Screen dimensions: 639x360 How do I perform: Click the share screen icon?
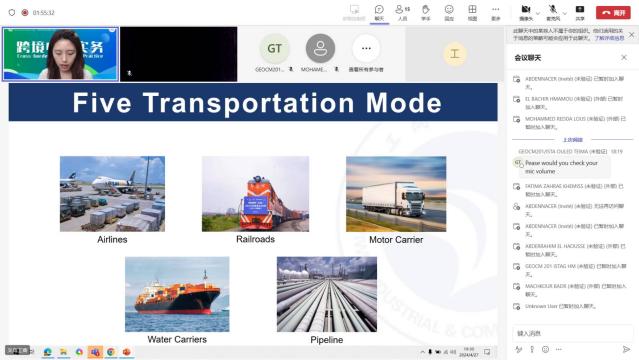click(580, 12)
